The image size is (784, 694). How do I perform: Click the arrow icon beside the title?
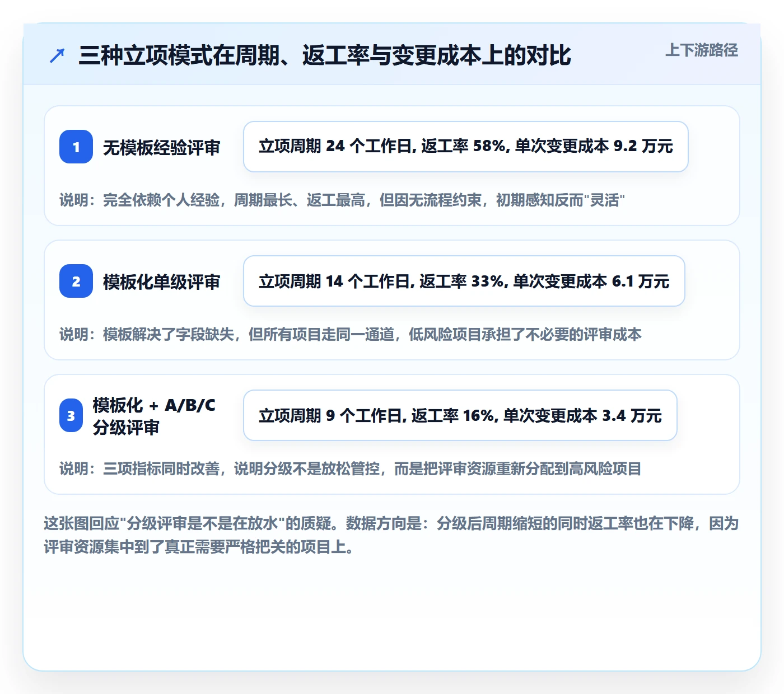57,55
